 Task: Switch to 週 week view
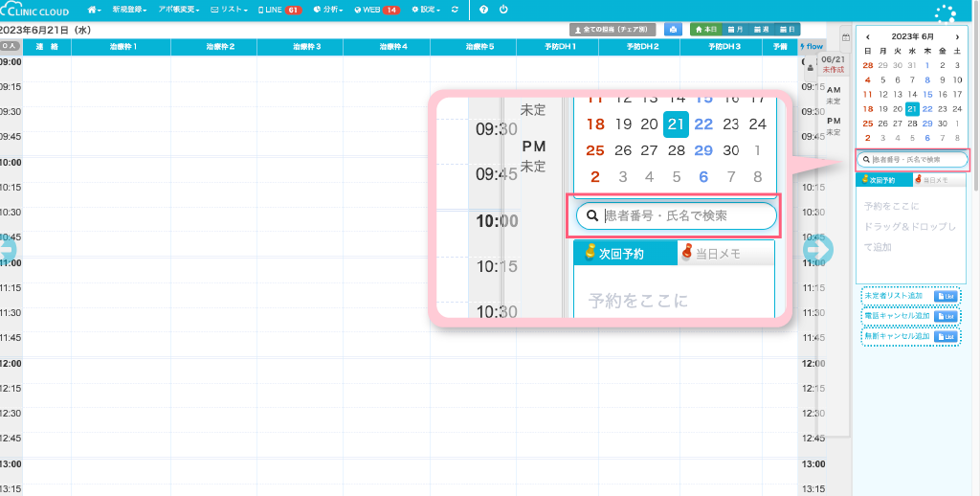(763, 30)
